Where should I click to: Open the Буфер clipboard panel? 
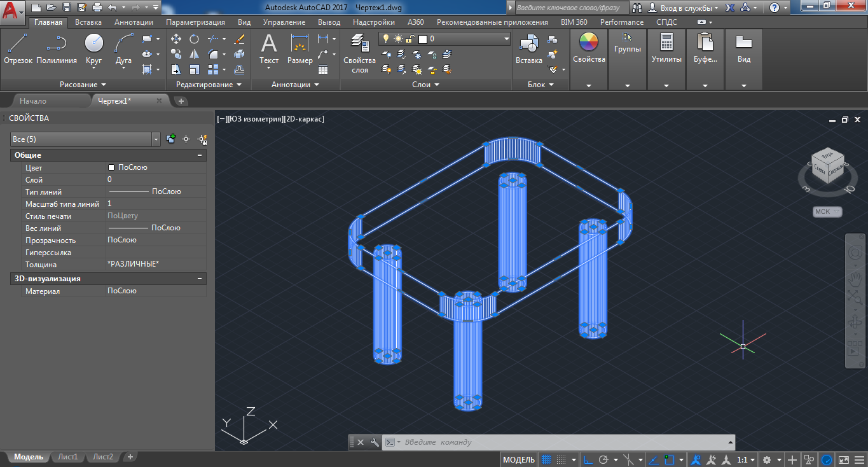click(x=705, y=50)
